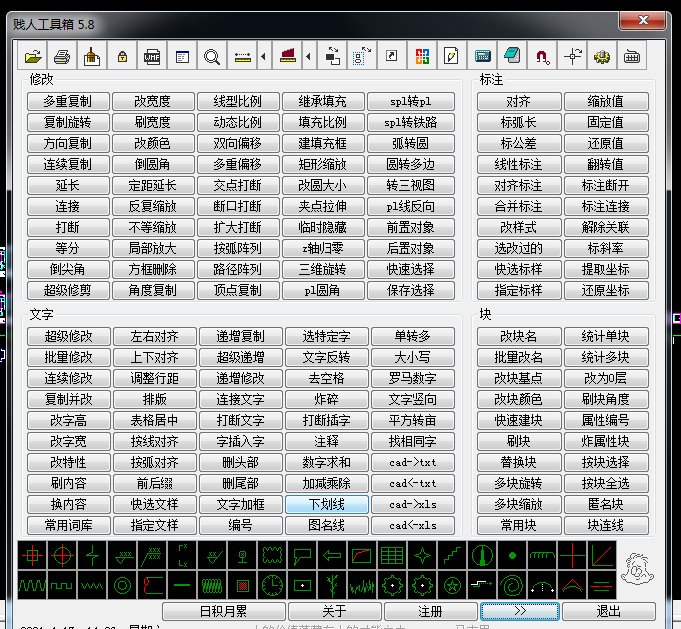Click the 临时隐藏 button
Viewport: 681px width, 629px height.
click(x=323, y=227)
